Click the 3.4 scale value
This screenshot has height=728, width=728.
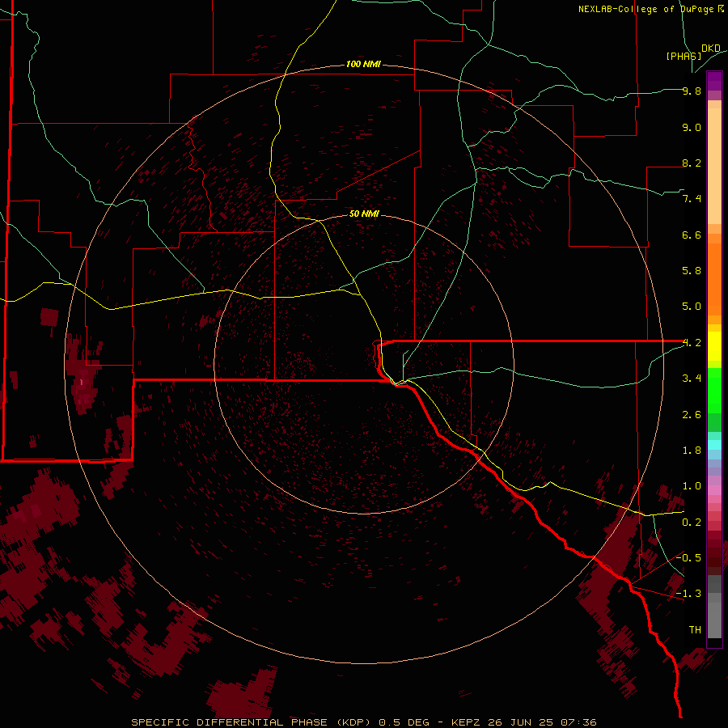692,379
